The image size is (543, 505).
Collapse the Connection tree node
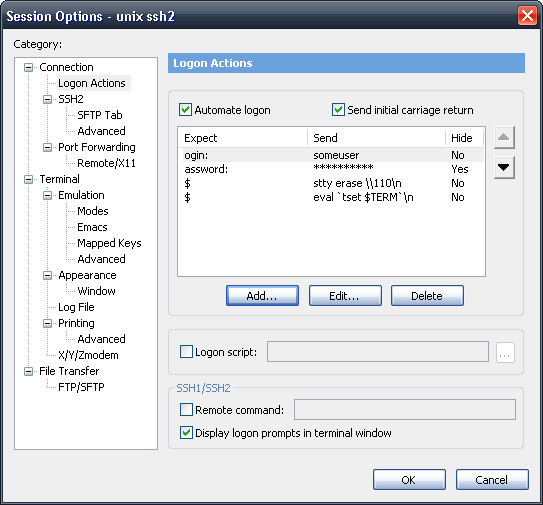coord(28,67)
